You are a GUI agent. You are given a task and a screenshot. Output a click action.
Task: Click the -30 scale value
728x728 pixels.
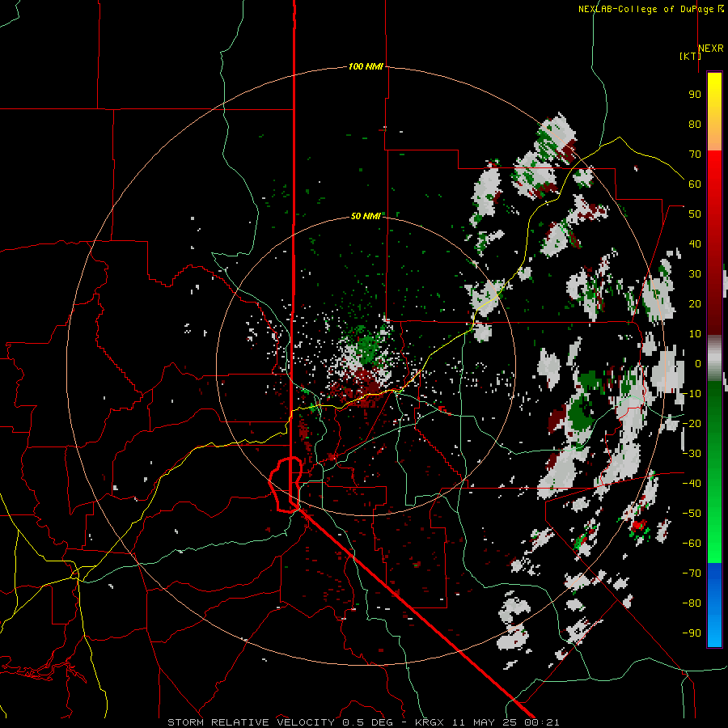[692, 454]
